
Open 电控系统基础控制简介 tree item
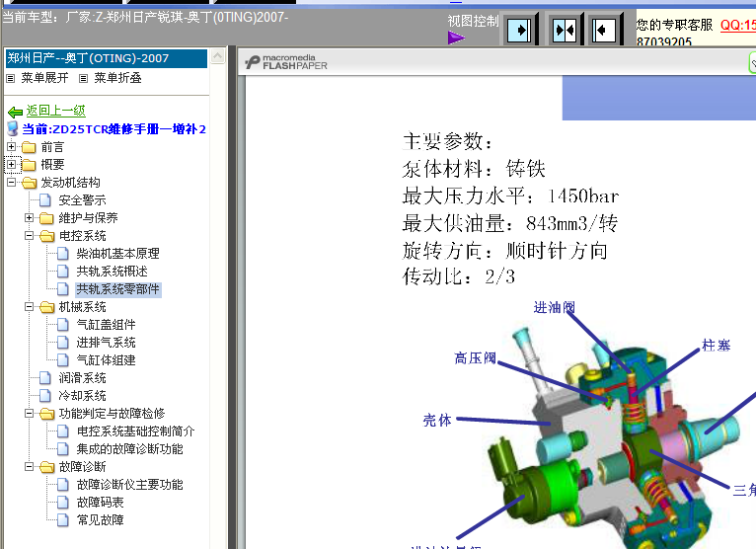(x=135, y=431)
